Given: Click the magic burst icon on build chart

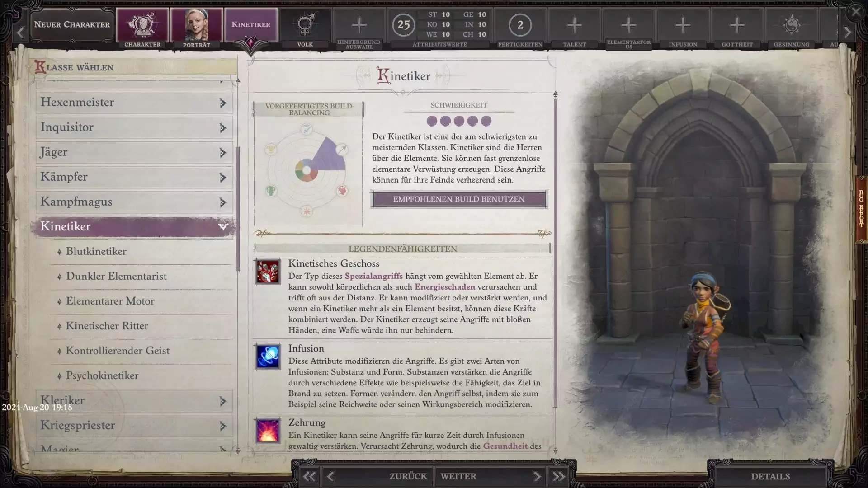Looking at the screenshot, I should pos(307,211).
